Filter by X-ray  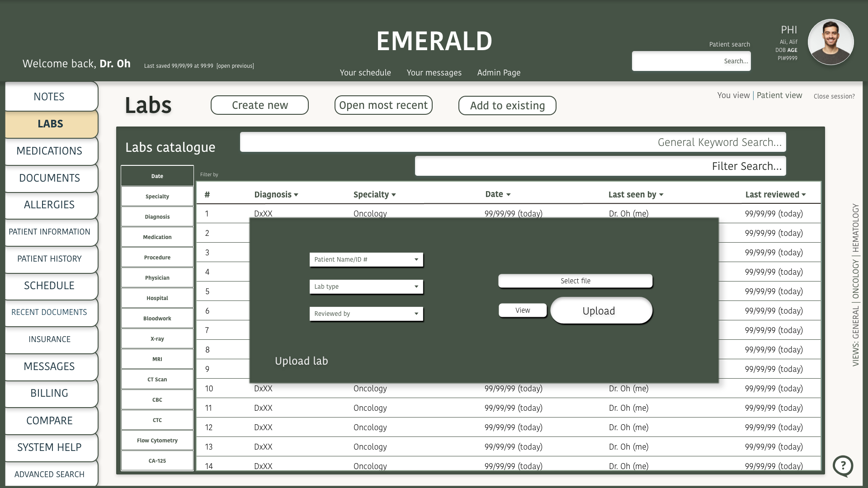157,338
